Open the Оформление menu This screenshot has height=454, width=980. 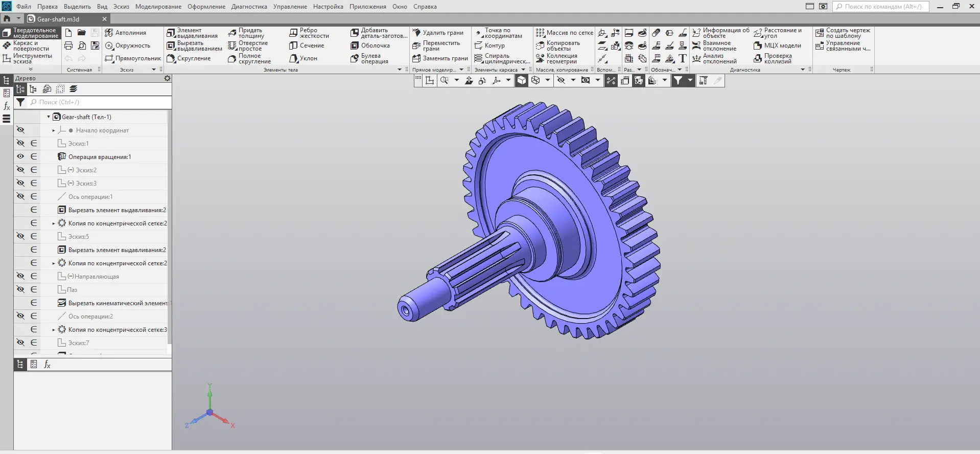click(206, 7)
